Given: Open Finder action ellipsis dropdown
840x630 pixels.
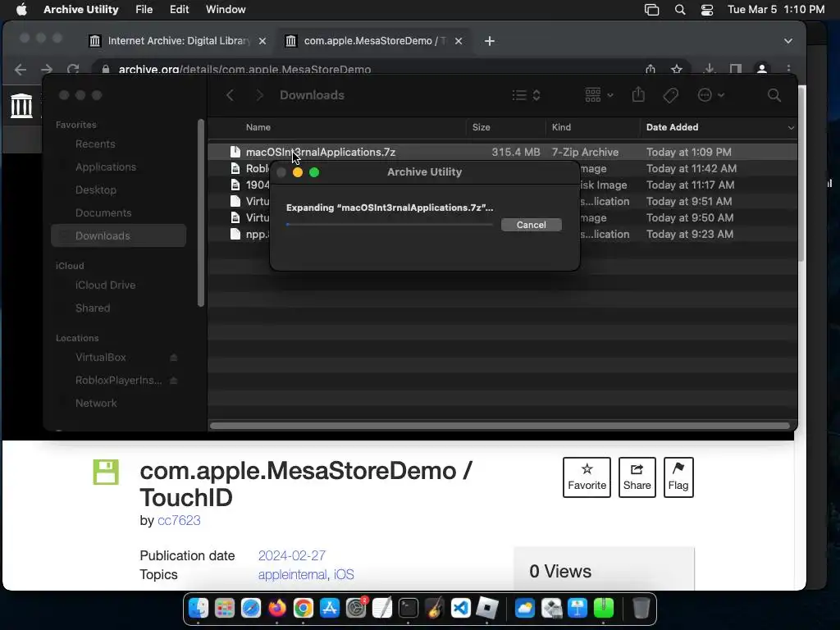Looking at the screenshot, I should point(711,95).
